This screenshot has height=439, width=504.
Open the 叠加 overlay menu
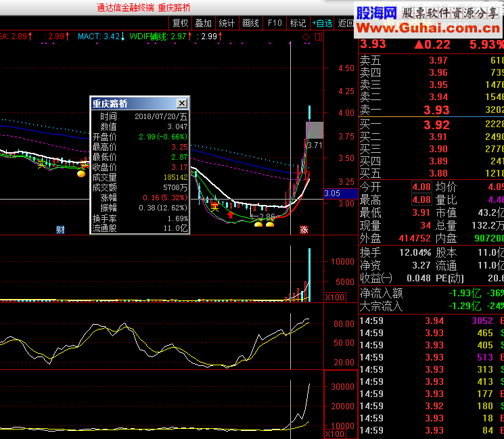click(x=204, y=23)
